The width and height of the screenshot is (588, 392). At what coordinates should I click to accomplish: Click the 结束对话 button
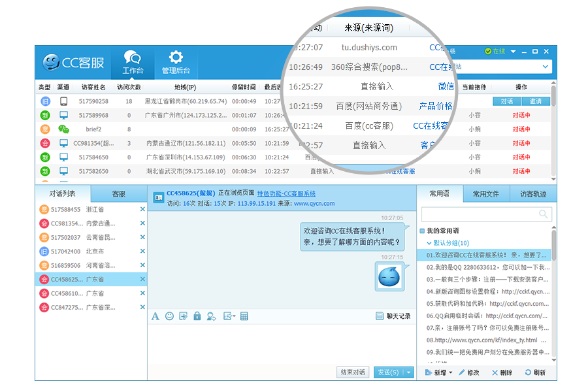(x=353, y=372)
